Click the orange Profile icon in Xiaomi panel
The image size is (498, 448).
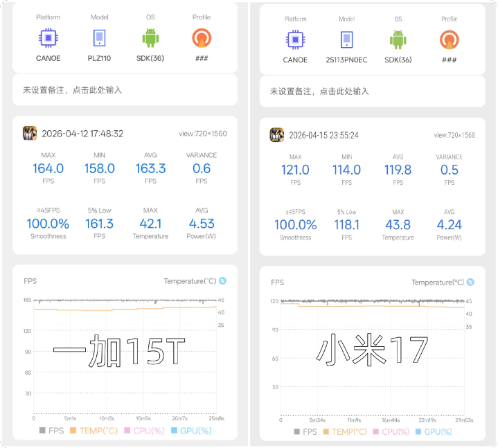coord(449,39)
